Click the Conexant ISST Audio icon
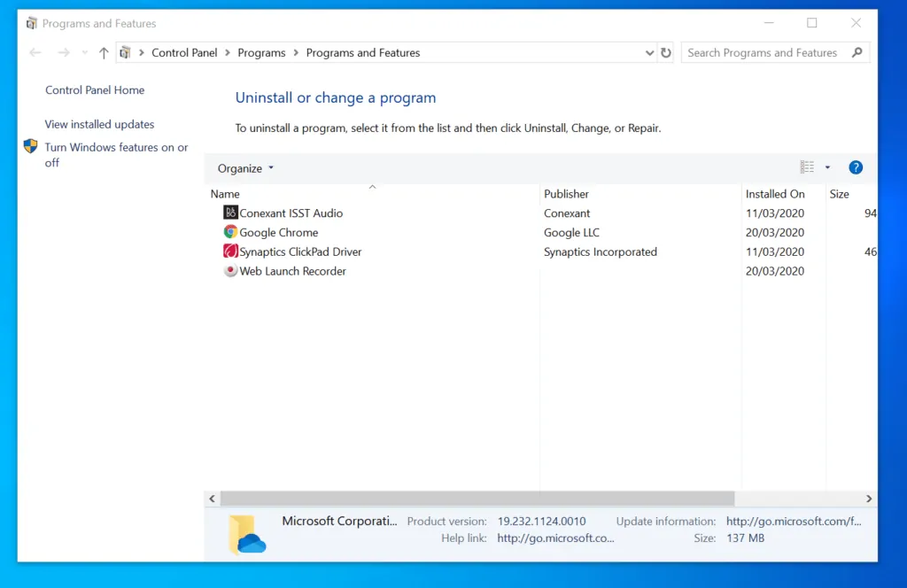 [231, 213]
